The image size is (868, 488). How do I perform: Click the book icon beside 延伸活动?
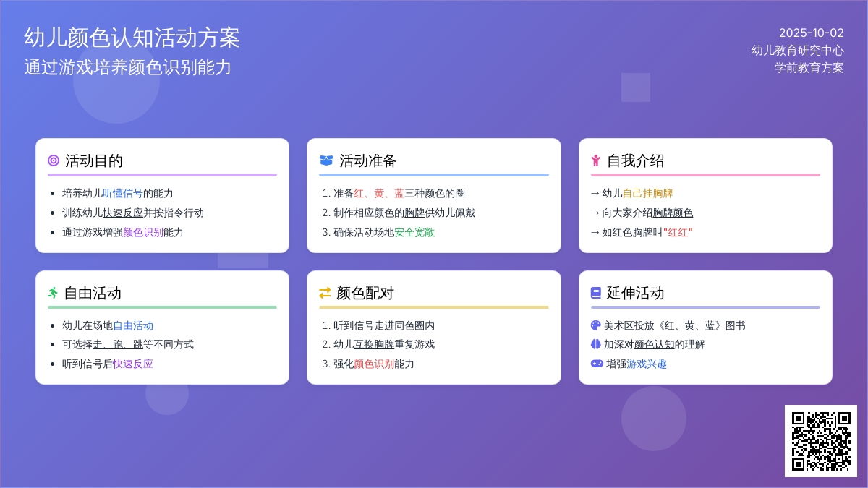596,293
